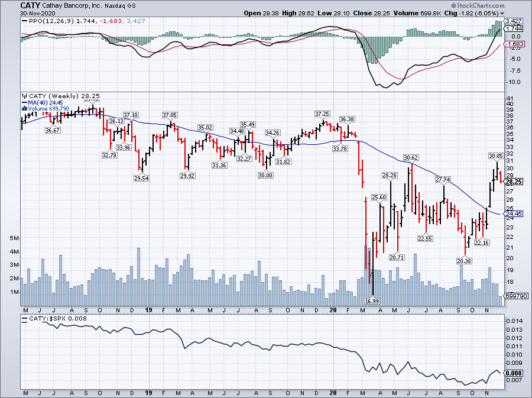Click the 31.82 trough price marker
Viewport: 532px width, 398px height.
[x=283, y=162]
